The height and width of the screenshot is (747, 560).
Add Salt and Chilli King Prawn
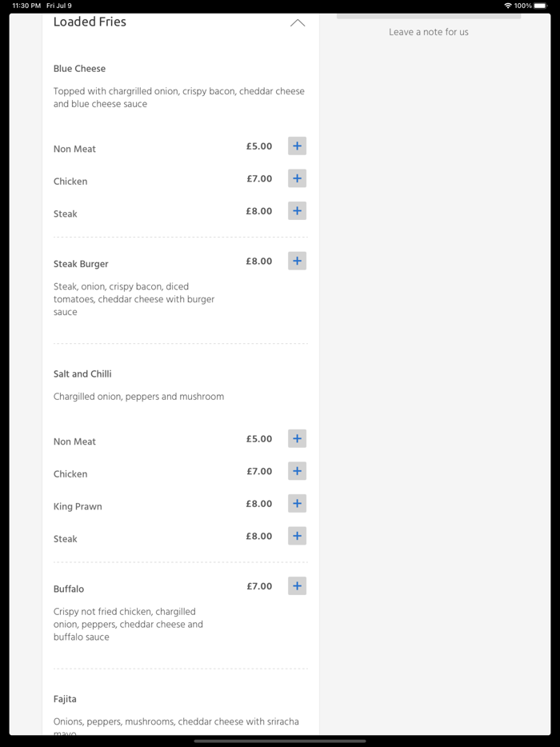pos(297,504)
